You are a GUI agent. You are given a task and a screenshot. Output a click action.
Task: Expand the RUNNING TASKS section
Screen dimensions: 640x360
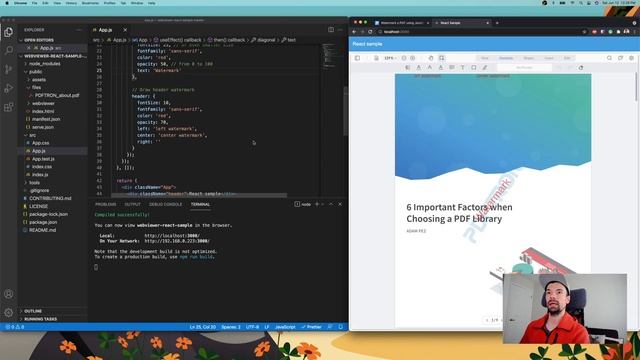(x=40, y=319)
